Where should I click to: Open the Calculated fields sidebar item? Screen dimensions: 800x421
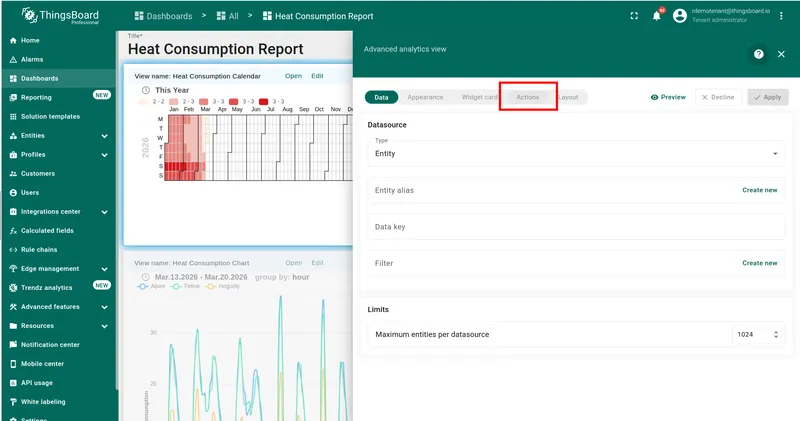58,231
